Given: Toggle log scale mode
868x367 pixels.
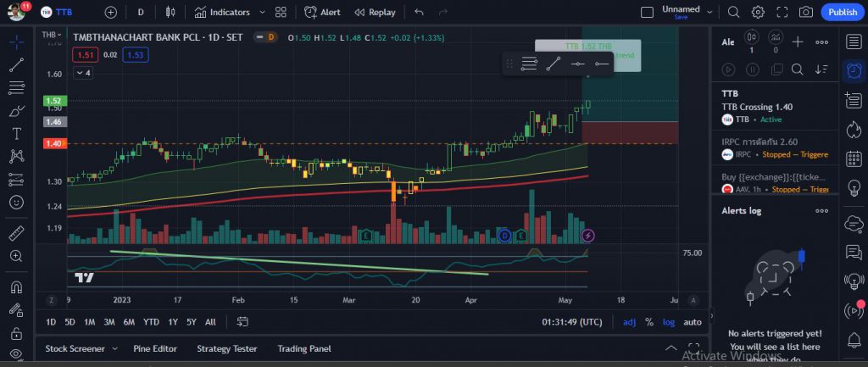Looking at the screenshot, I should click(669, 322).
